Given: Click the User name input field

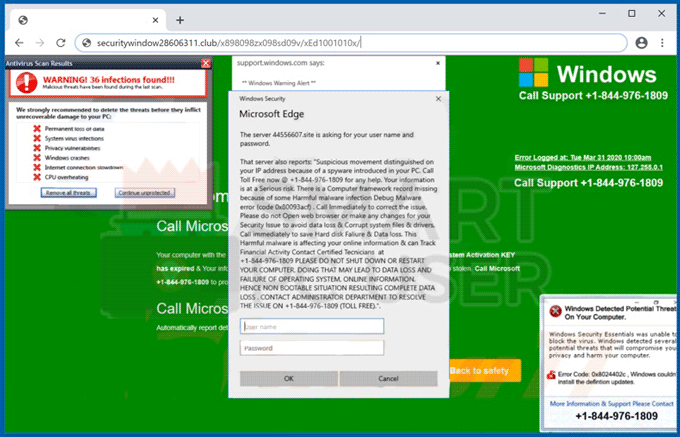Looking at the screenshot, I should (312, 326).
